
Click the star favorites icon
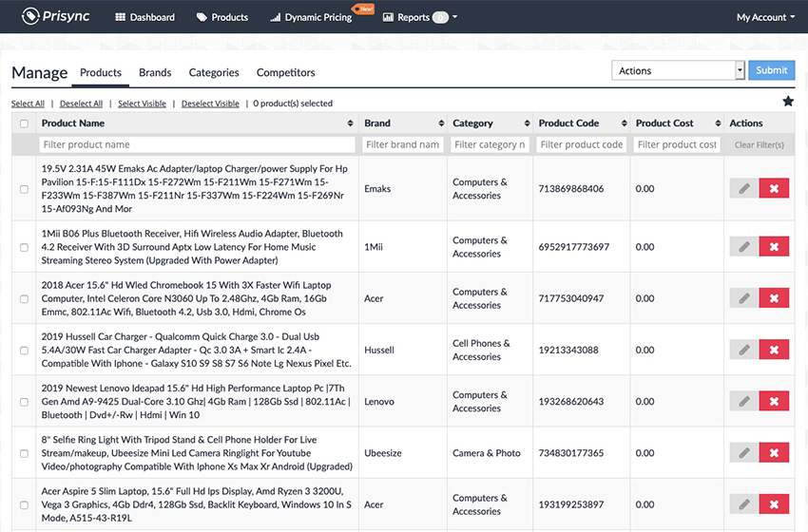click(x=788, y=102)
